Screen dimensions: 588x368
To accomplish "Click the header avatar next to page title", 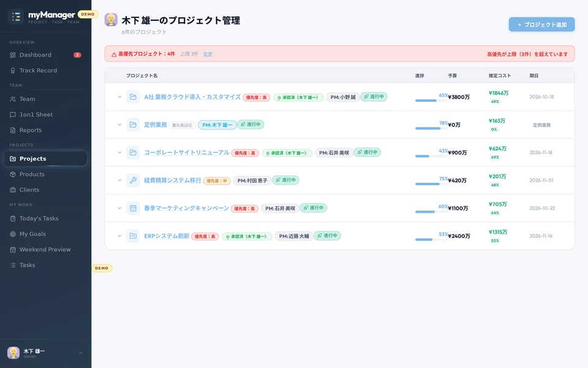I will (x=111, y=20).
